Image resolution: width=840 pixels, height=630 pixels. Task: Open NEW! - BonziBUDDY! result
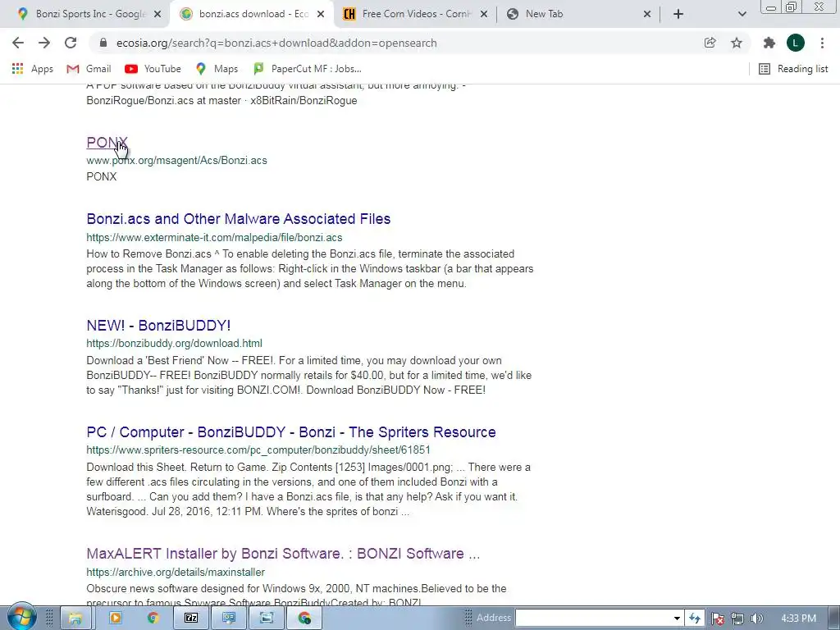(x=158, y=325)
